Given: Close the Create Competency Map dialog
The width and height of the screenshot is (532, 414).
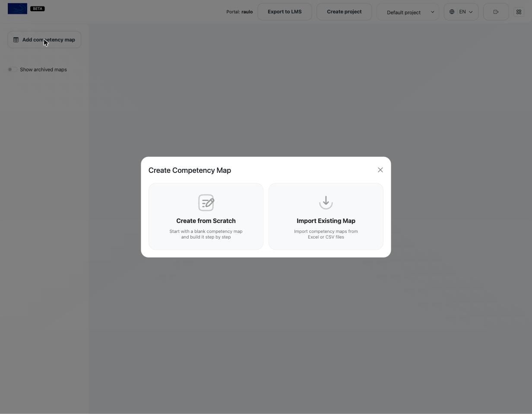Looking at the screenshot, I should 380,170.
